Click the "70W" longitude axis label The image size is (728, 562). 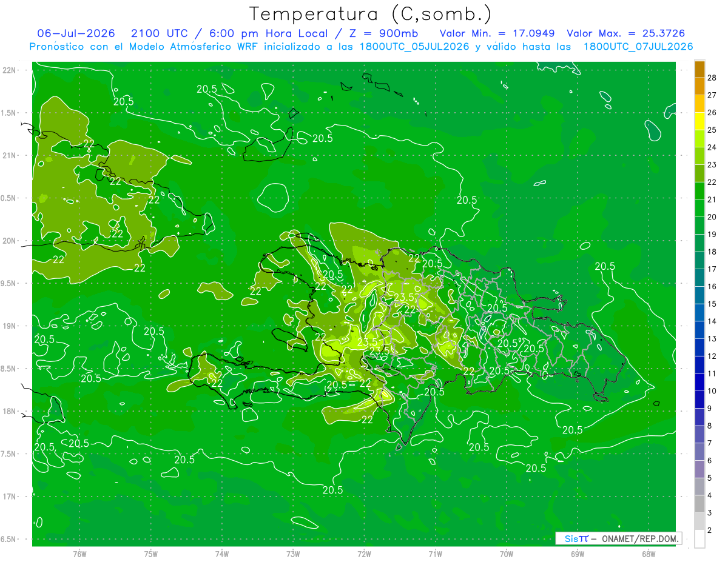[x=507, y=554]
